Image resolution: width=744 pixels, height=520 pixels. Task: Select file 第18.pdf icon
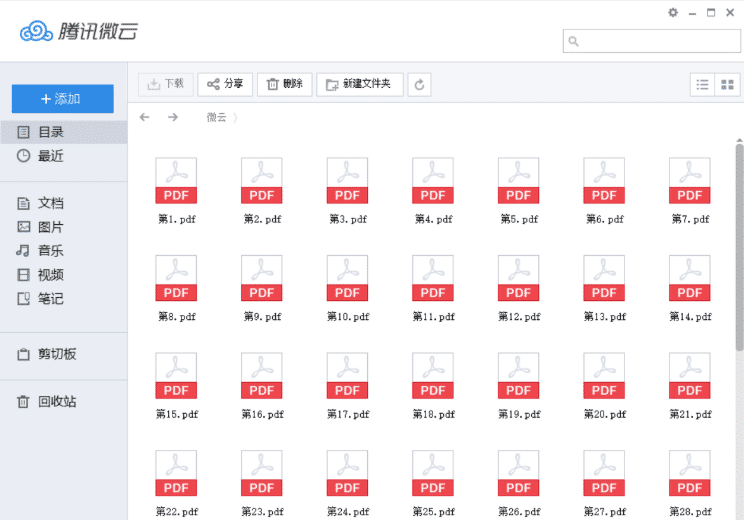(433, 376)
